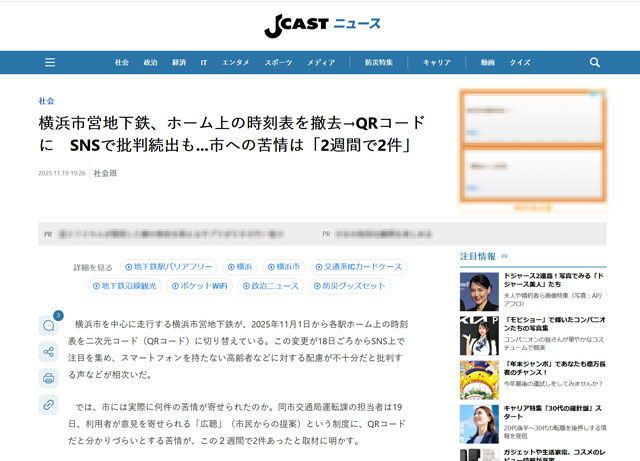The width and height of the screenshot is (640, 461).
Task: Open the メディア navigation item
Action: pyautogui.click(x=321, y=62)
